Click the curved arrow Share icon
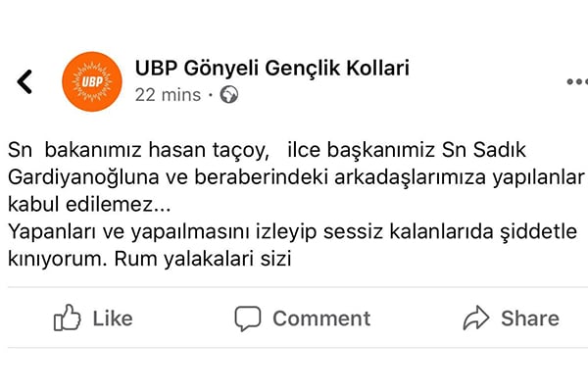588x392 pixels. pyautogui.click(x=475, y=318)
